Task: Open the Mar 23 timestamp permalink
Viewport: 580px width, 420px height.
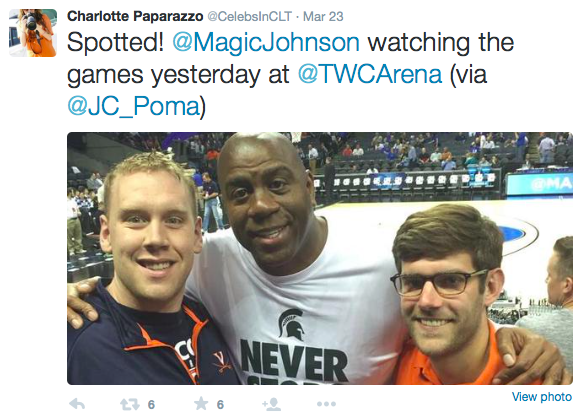Action: (x=323, y=16)
